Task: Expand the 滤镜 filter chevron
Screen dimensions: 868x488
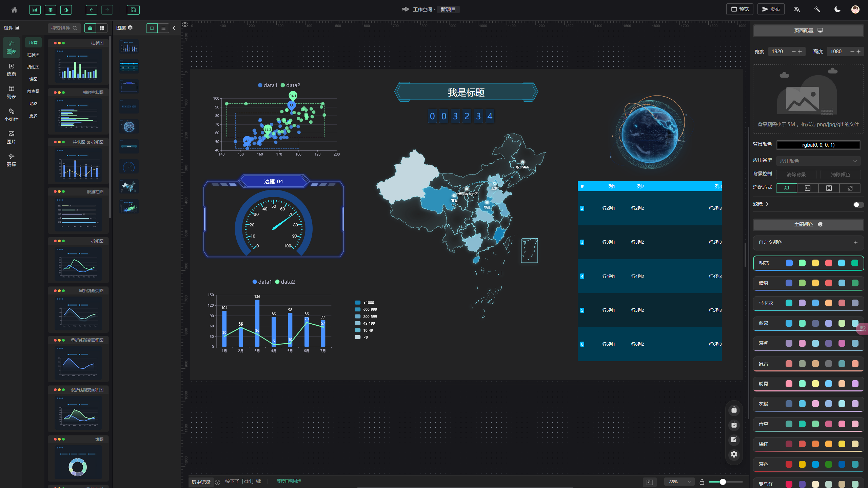Action: point(767,204)
